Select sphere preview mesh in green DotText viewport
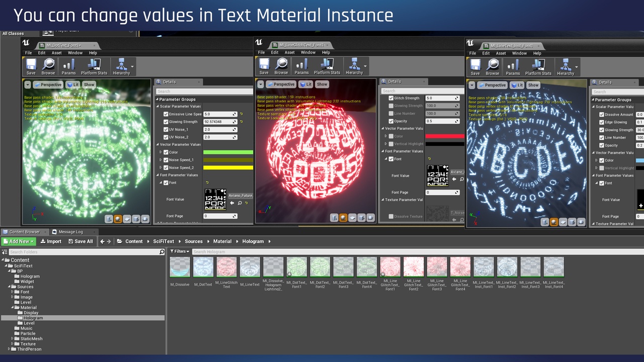The image size is (644, 362). (118, 219)
